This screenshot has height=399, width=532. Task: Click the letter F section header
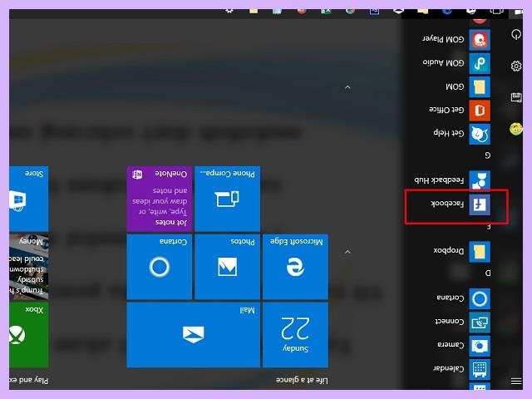(489, 227)
